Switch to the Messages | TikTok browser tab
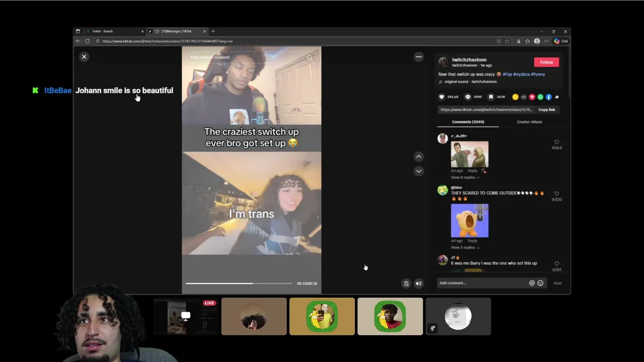 point(177,31)
